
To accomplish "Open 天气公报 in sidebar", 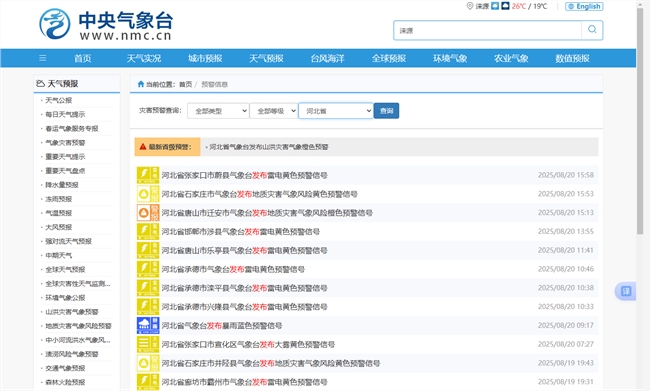I will pos(58,100).
